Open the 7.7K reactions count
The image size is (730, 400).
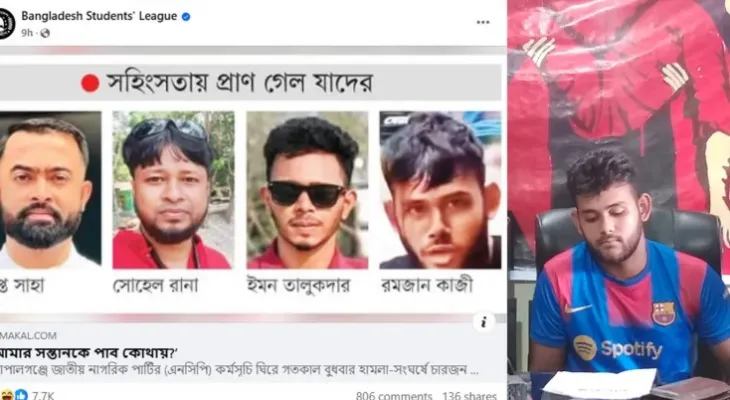(x=43, y=396)
